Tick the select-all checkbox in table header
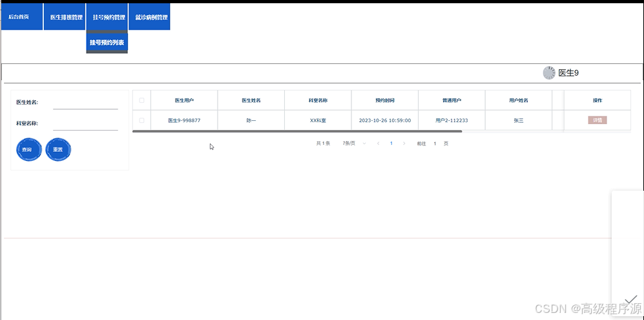 141,100
